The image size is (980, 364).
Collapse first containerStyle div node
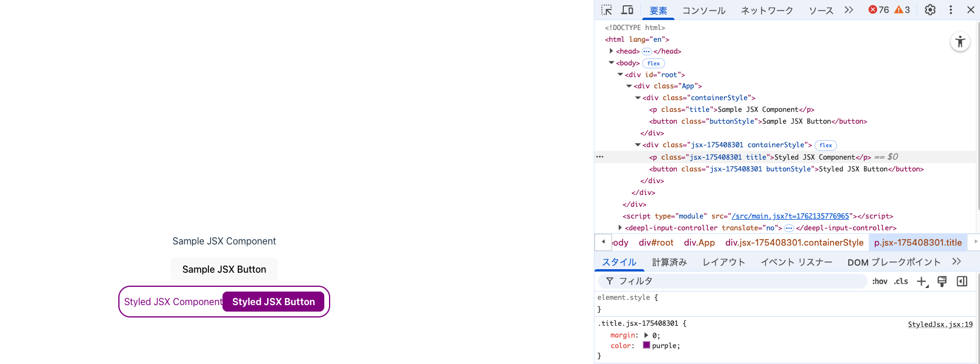(x=637, y=98)
